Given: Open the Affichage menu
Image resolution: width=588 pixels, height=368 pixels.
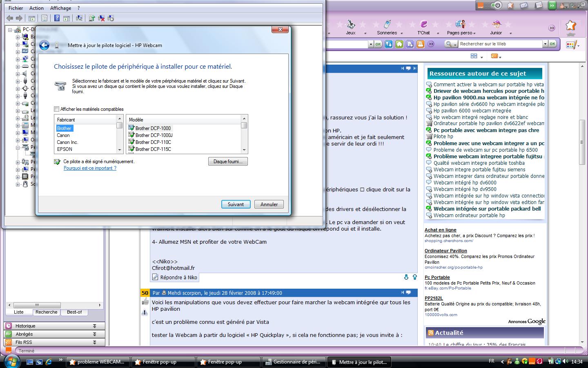Looking at the screenshot, I should 60,8.
